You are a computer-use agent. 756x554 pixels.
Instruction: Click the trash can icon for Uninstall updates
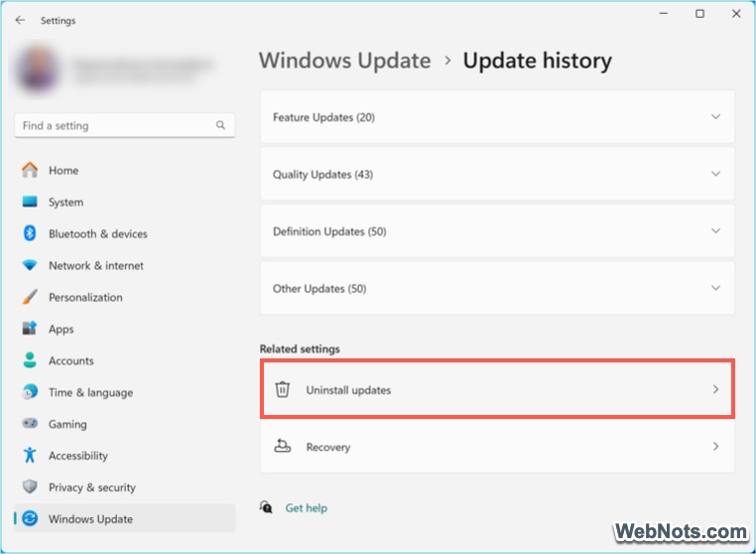click(282, 389)
